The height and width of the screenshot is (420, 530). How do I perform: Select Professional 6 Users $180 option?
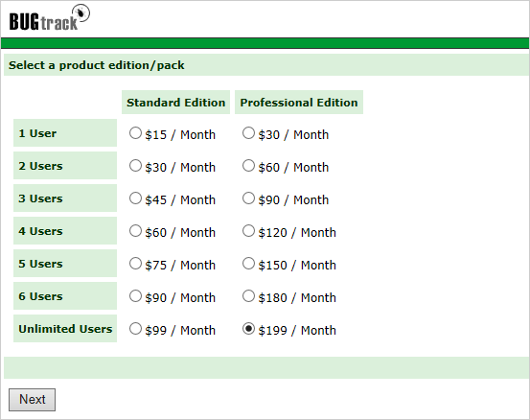[248, 296]
